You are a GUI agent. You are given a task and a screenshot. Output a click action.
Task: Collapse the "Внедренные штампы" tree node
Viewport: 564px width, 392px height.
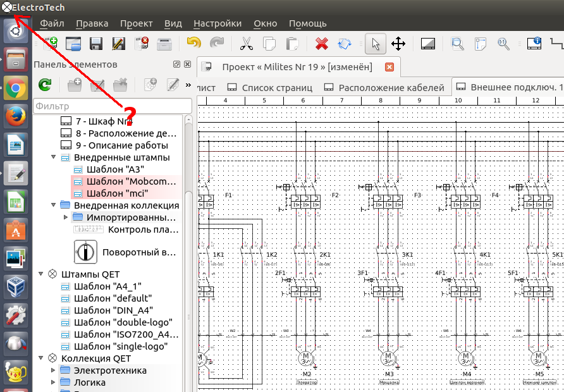[53, 157]
